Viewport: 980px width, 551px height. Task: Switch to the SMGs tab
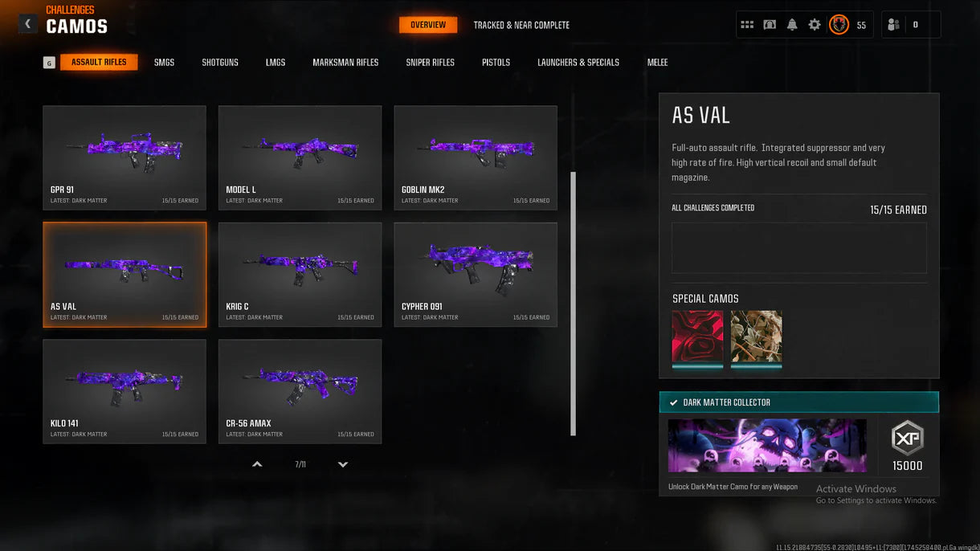coord(164,63)
